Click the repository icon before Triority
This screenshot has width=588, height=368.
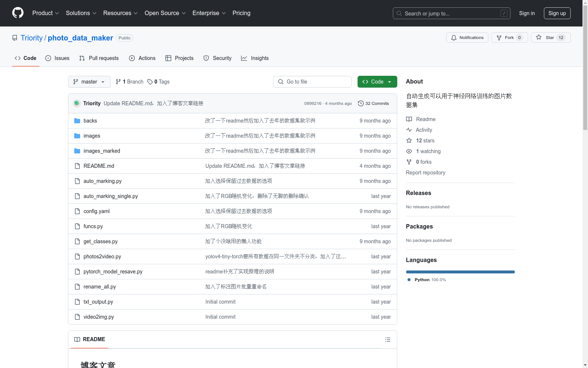click(x=15, y=38)
